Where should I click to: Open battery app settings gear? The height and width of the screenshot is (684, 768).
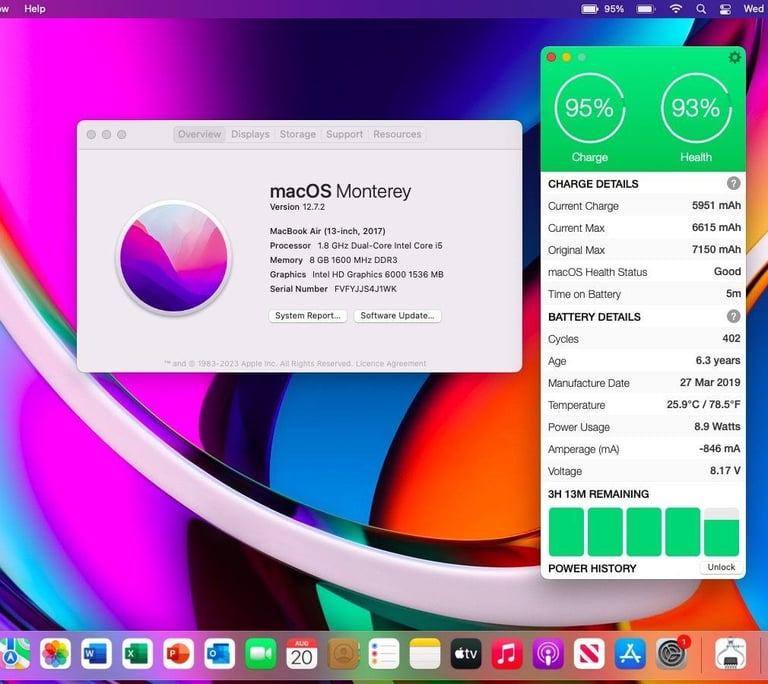[x=734, y=57]
